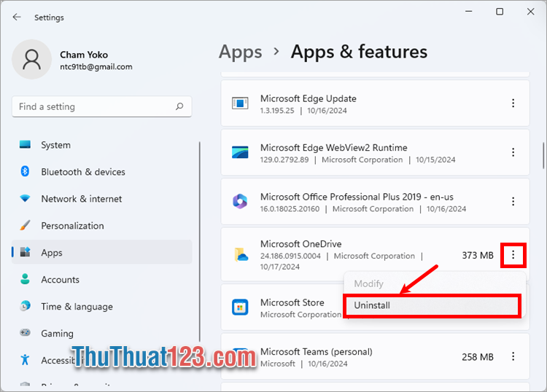This screenshot has height=392, width=547.
Task: Click the back arrow in Settings
Action: click(x=17, y=17)
